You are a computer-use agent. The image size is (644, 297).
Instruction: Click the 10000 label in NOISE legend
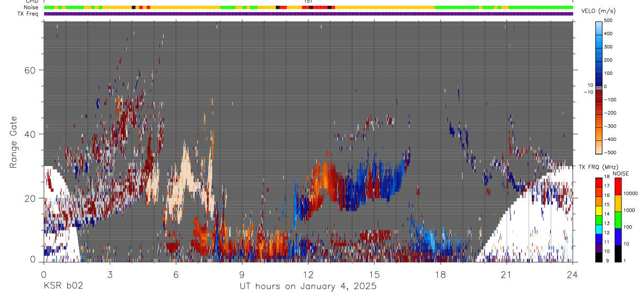(631, 193)
